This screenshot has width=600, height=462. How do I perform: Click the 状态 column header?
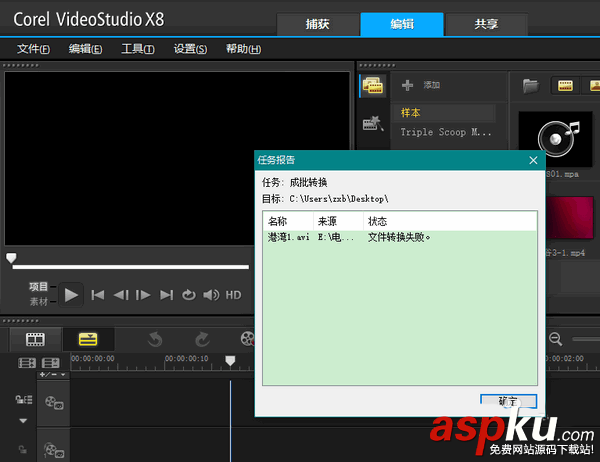450,221
